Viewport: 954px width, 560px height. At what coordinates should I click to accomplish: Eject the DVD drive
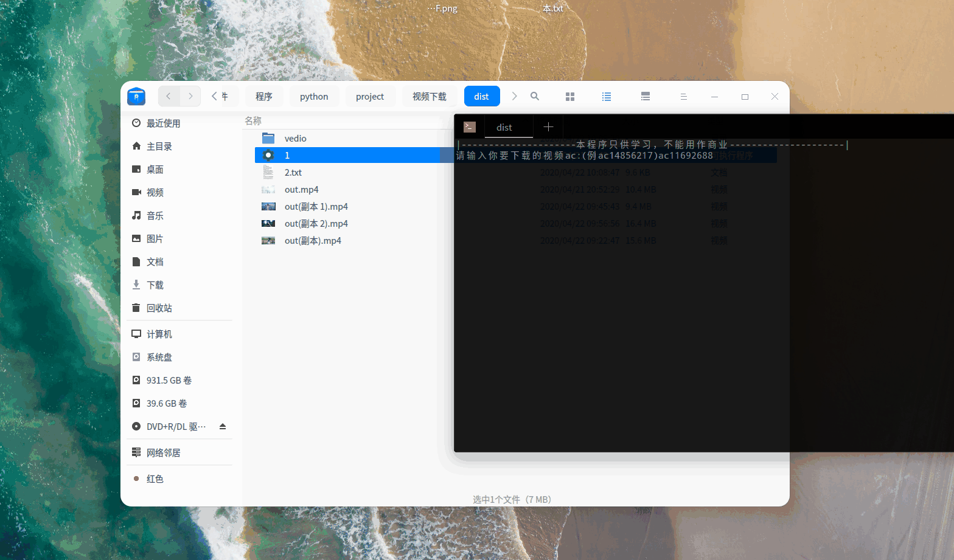click(x=223, y=427)
